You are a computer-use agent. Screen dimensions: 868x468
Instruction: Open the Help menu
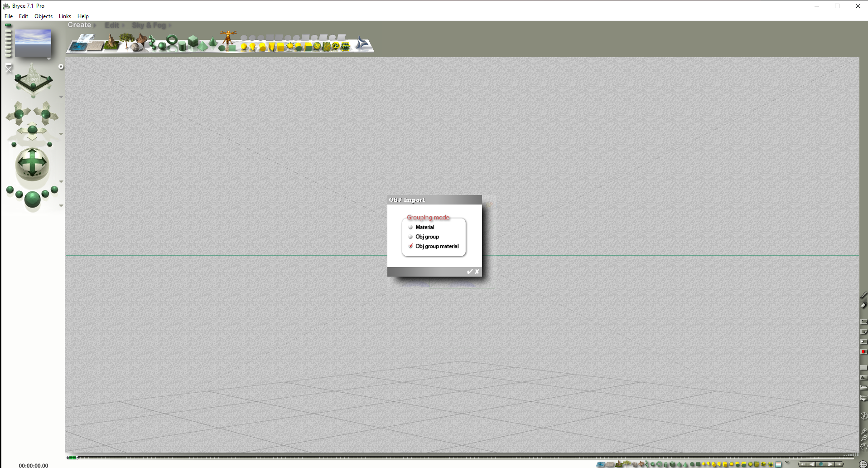[x=83, y=16]
